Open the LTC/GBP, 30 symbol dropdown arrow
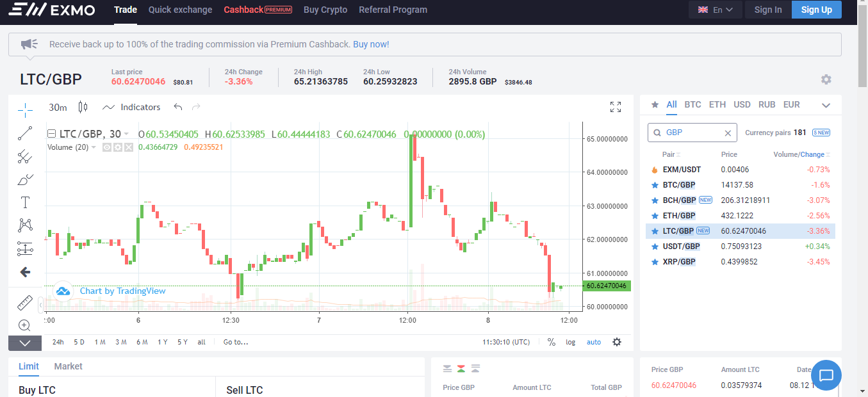868x397 pixels. pyautogui.click(x=126, y=134)
